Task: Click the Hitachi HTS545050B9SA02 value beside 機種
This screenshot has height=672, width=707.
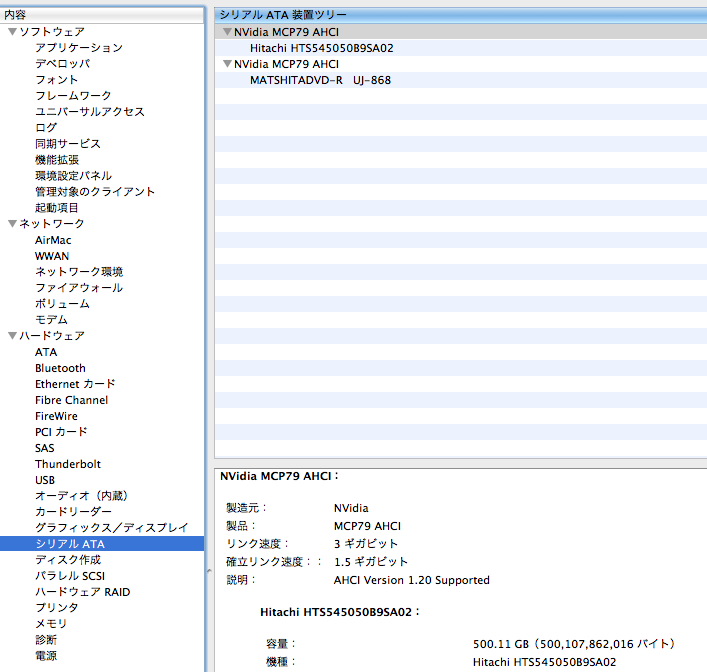Action: point(544,662)
